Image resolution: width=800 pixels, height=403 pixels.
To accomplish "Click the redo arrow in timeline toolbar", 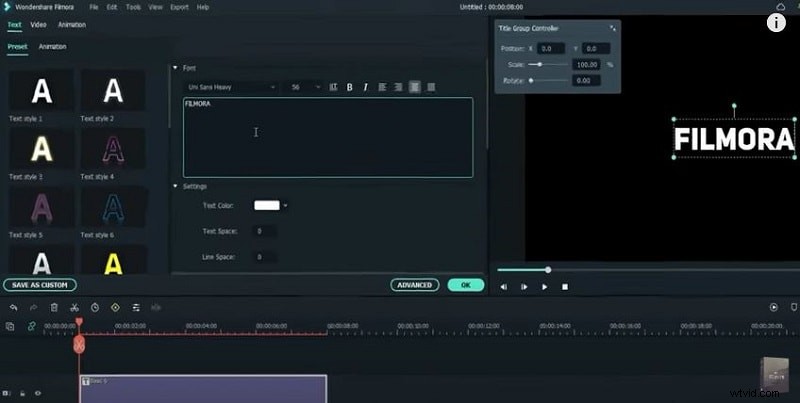I will point(34,308).
